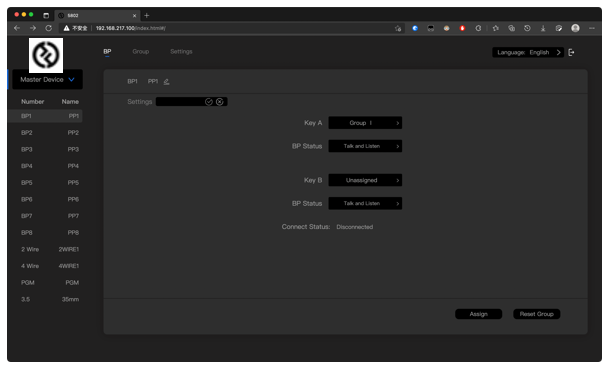Click the Disconnected connect status text

pos(354,227)
